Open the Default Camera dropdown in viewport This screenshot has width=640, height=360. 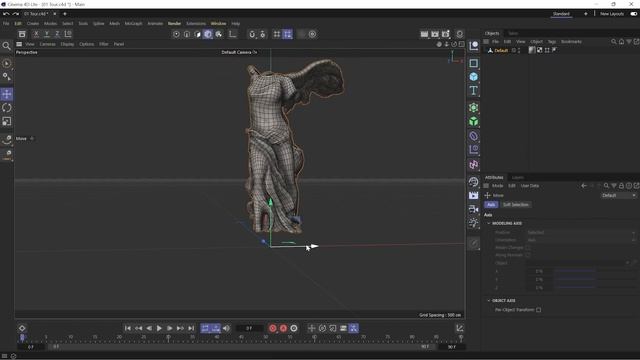tap(239, 52)
